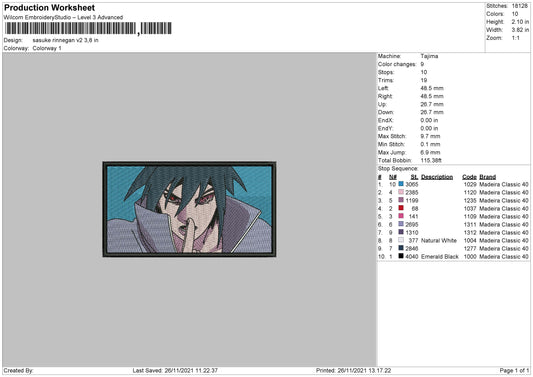Click the Description column header
This screenshot has width=533, height=377.
pyautogui.click(x=437, y=177)
